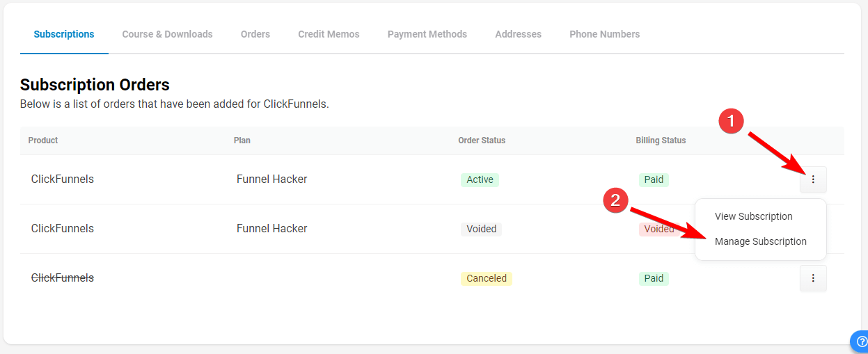Screen dimensions: 868x354
Task: Choose View Subscription in the dropdown menu
Action: pyautogui.click(x=753, y=216)
